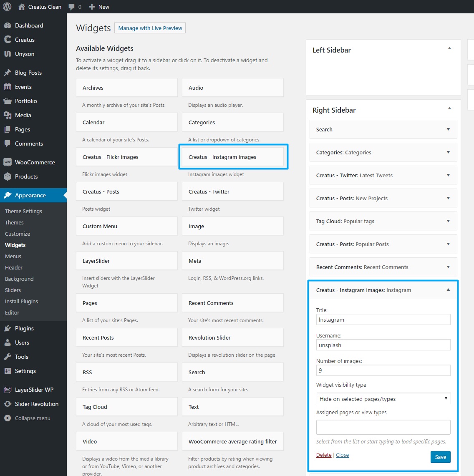The width and height of the screenshot is (474, 476).
Task: Select the Creatus - Flickr images available widget
Action: click(x=126, y=157)
